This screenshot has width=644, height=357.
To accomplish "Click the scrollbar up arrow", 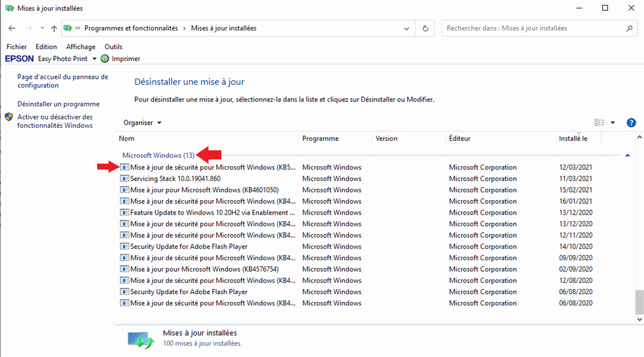I will [x=640, y=137].
